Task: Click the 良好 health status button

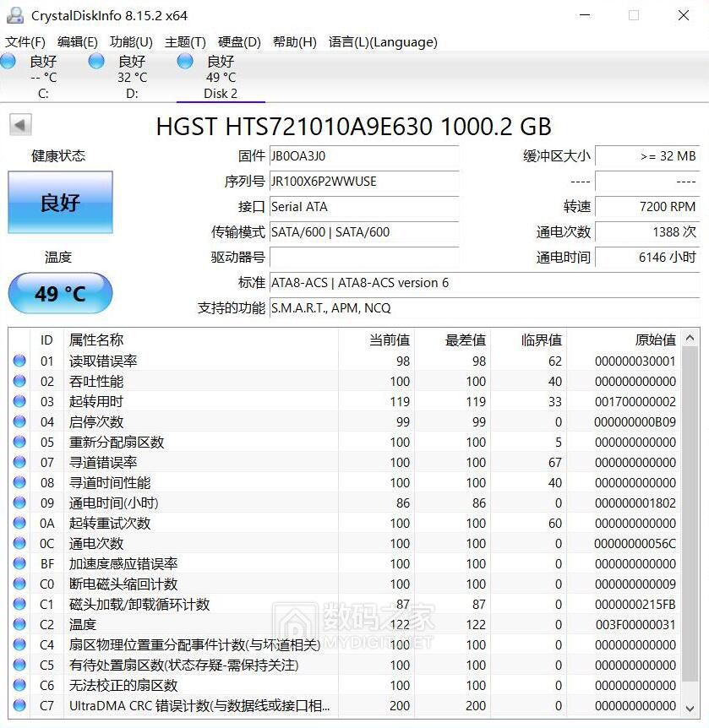Action: (x=60, y=203)
